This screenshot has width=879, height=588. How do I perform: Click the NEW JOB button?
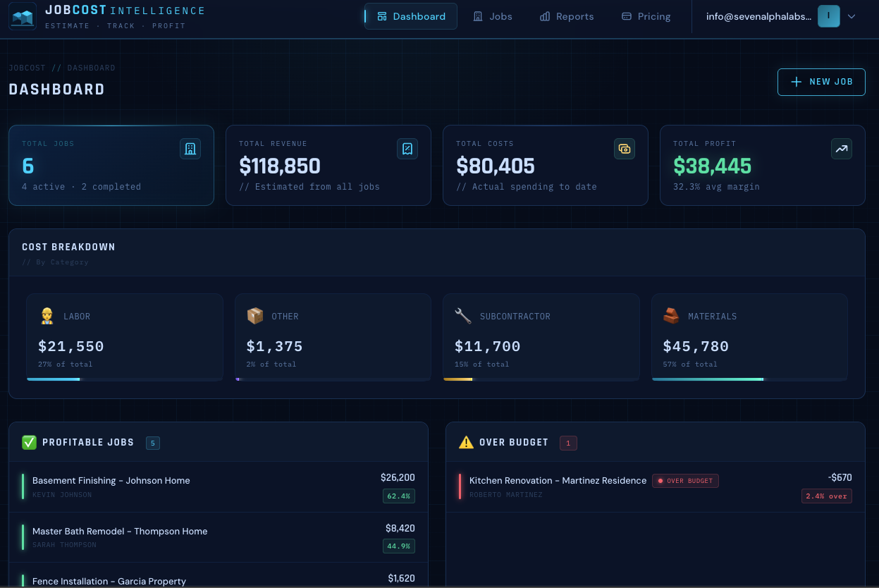(x=821, y=82)
